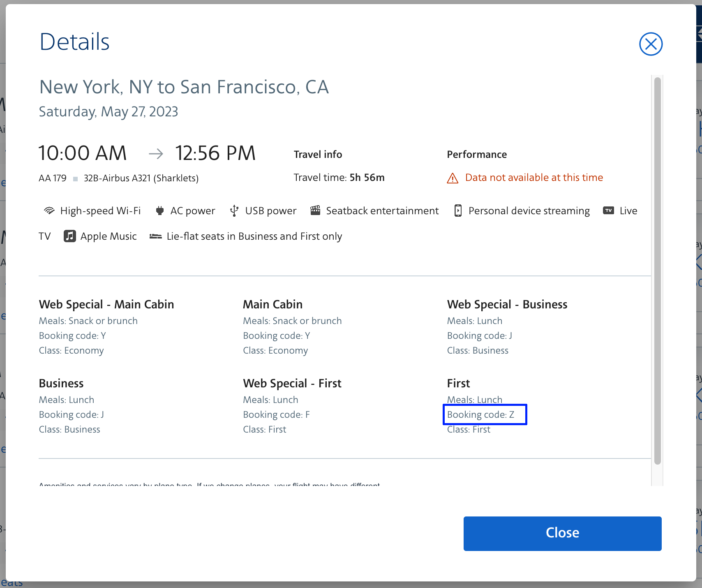Click the USB power icon
Image resolution: width=702 pixels, height=588 pixels.
pyautogui.click(x=234, y=211)
